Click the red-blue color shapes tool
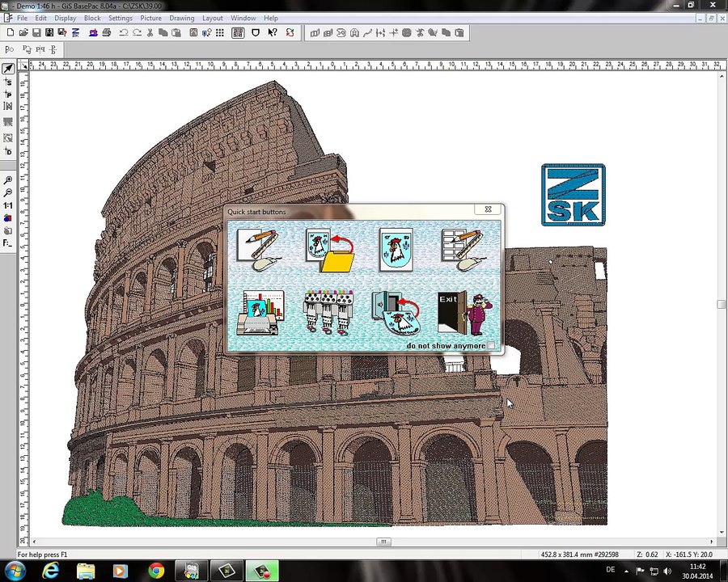728x582 pixels. click(8, 218)
